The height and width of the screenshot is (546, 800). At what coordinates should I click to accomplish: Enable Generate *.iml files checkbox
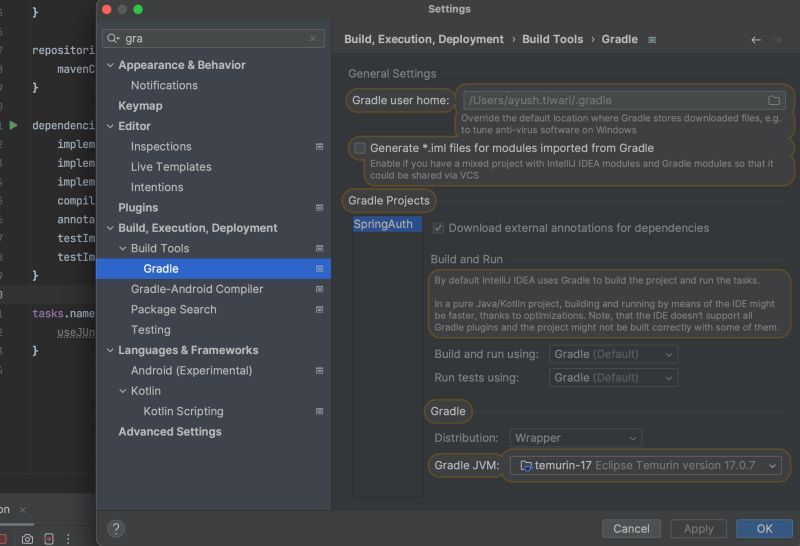360,148
